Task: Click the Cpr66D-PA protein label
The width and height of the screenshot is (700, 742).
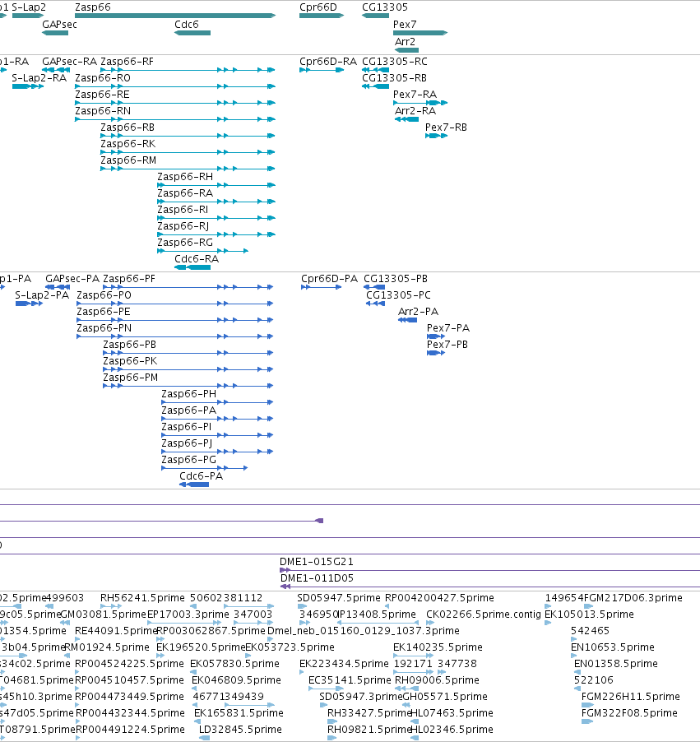Action: [329, 279]
